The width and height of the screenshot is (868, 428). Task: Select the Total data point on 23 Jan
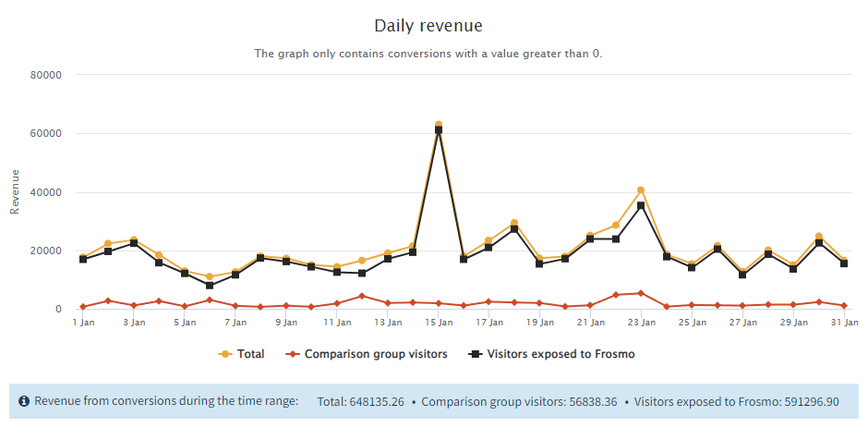tap(641, 190)
